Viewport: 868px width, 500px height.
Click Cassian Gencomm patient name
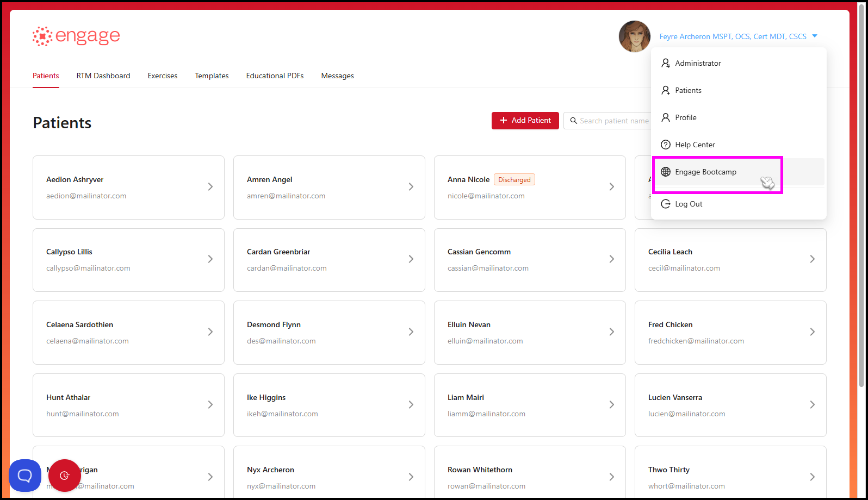[479, 252]
